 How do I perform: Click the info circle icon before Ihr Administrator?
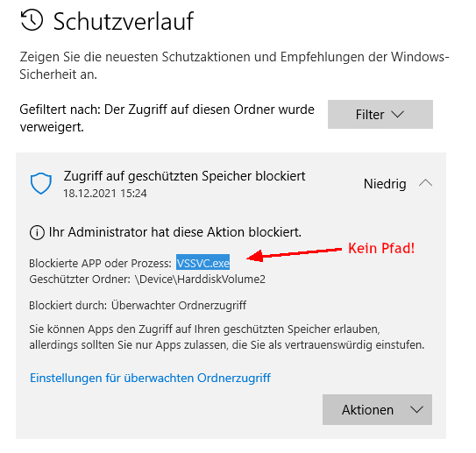click(x=37, y=233)
